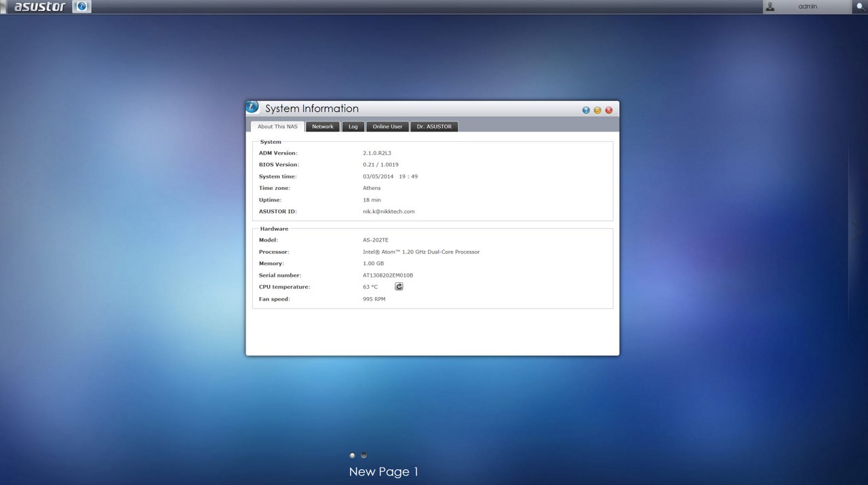
Task: Click the BIOS version 0.21 / 1.0019
Action: point(380,165)
